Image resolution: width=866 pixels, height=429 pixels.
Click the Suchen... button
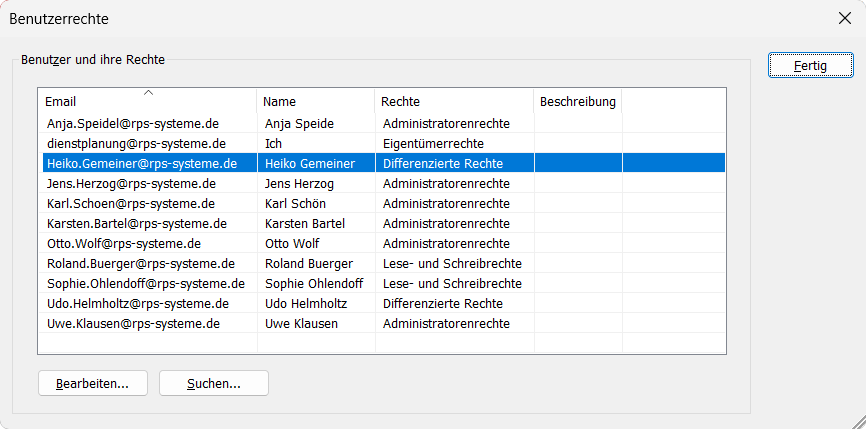[214, 383]
